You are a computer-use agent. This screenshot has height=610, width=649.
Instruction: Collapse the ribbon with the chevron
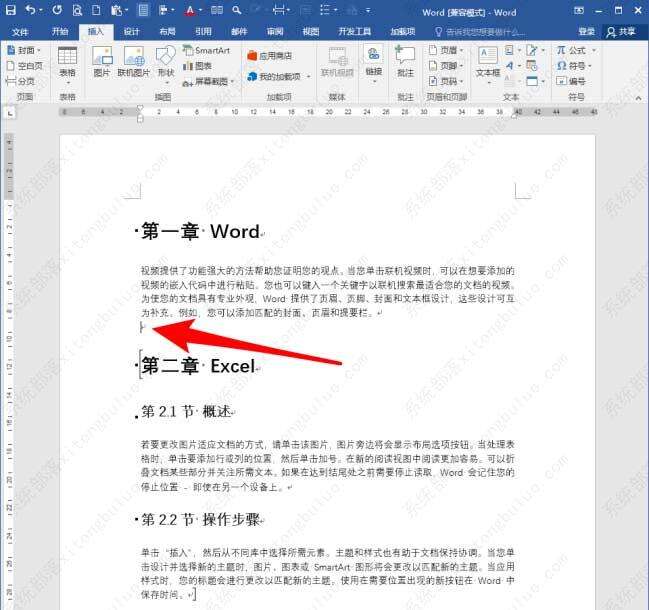point(638,98)
